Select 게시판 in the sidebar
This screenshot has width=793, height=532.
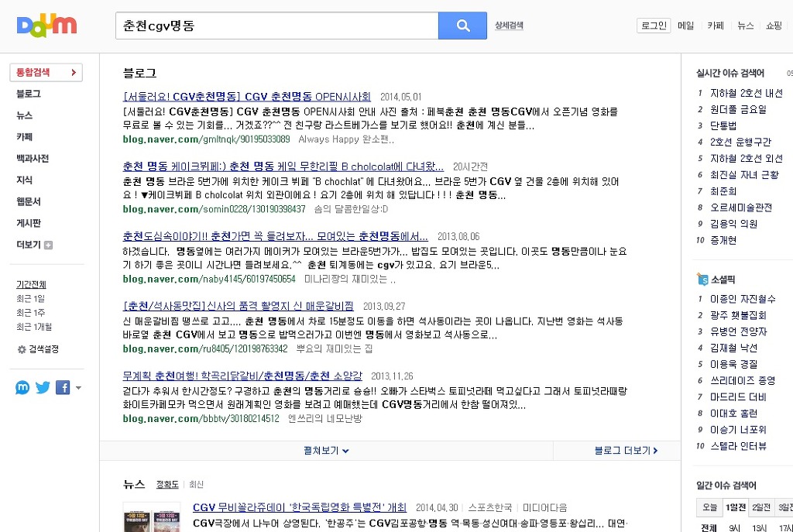[x=29, y=223]
